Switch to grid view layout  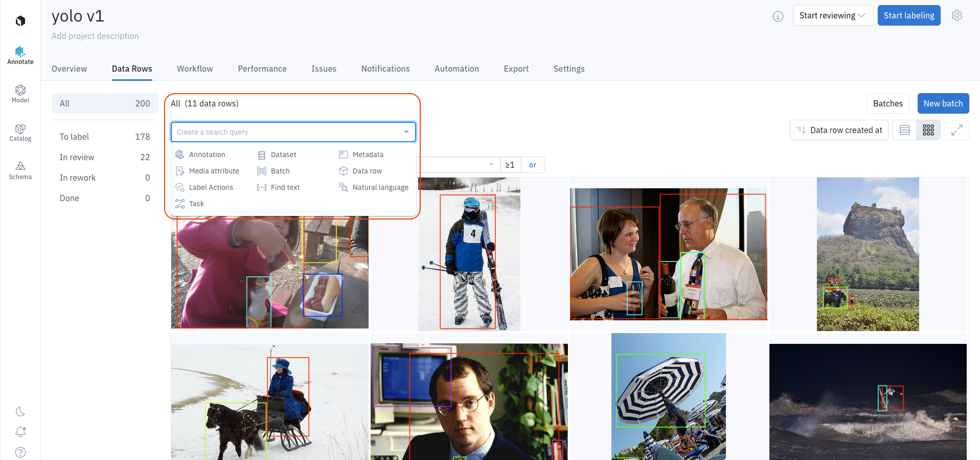coord(928,130)
